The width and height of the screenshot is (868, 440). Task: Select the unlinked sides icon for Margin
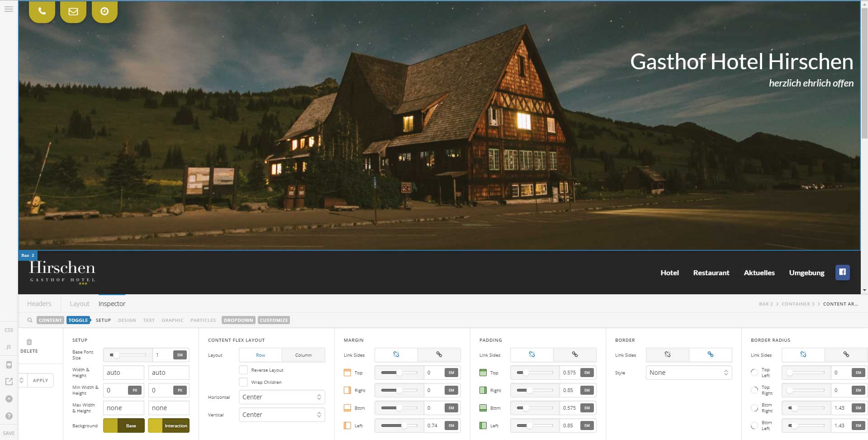click(396, 355)
